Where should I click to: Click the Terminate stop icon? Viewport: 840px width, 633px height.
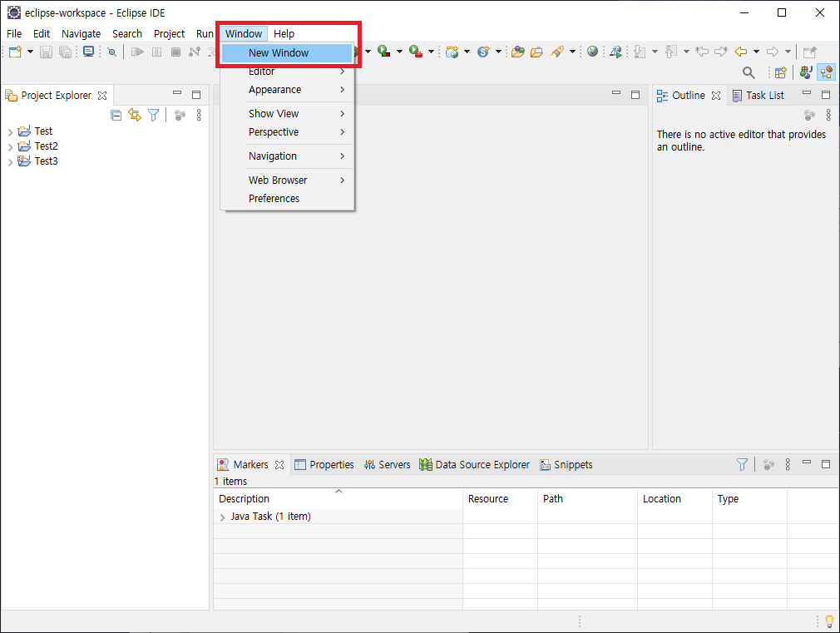tap(175, 52)
